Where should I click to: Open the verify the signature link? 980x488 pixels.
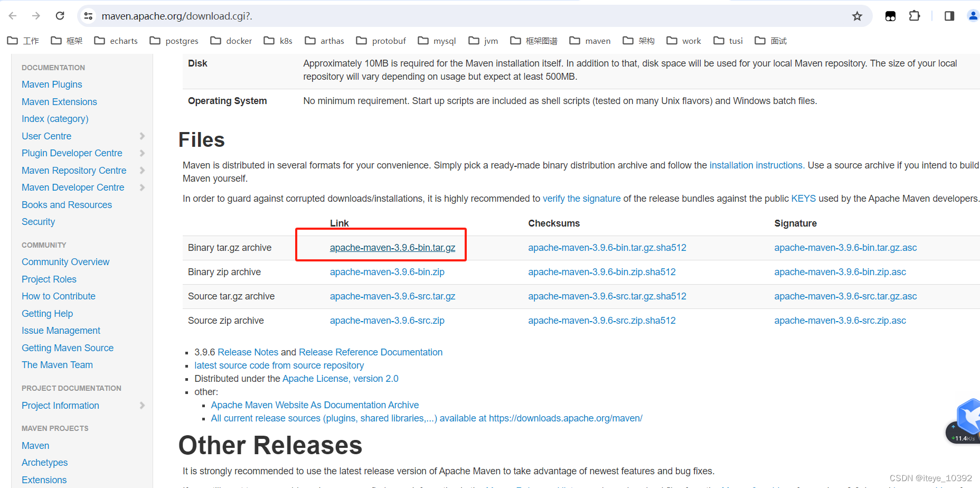(x=582, y=199)
